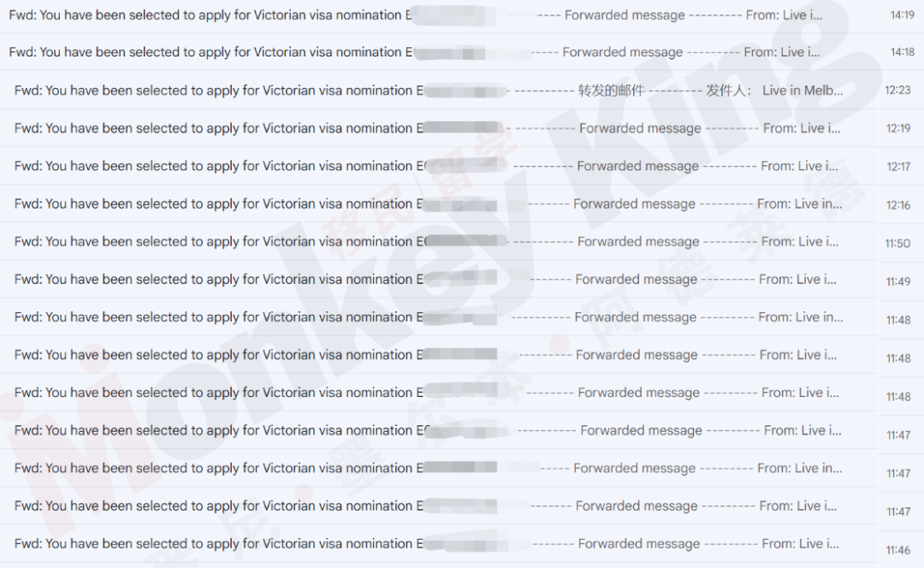Click 'Forwarded message' snippet in the 12:16 email
The height and width of the screenshot is (568, 924).
[634, 204]
